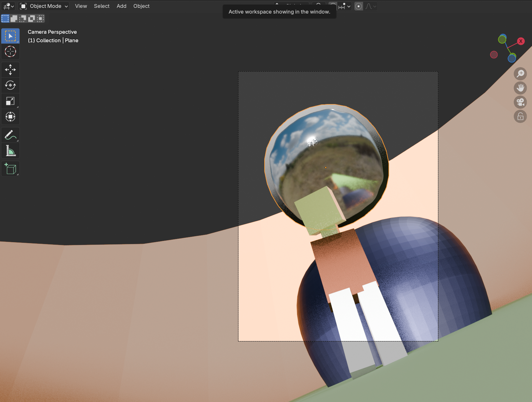Open the View menu
The image size is (532, 402).
click(x=81, y=6)
